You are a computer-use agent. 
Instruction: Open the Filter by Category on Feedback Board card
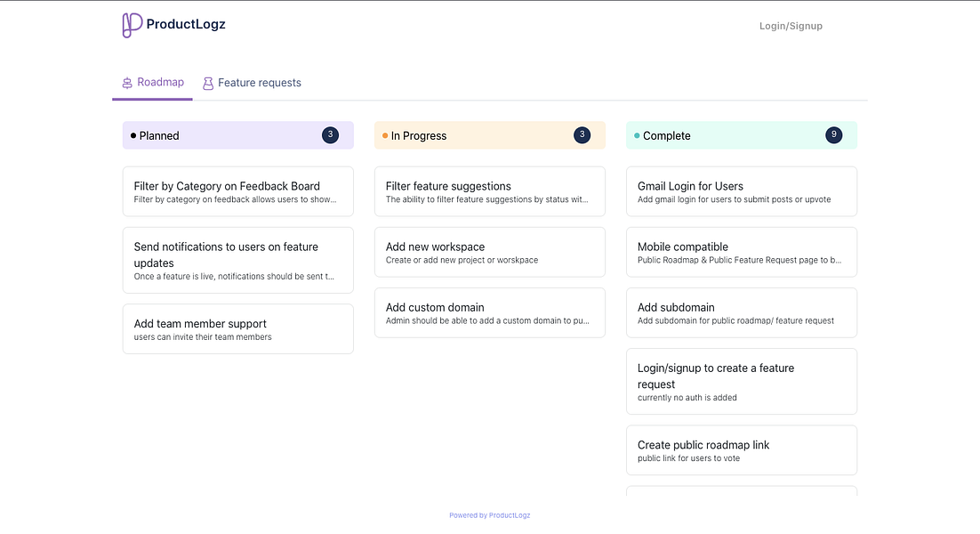237,191
